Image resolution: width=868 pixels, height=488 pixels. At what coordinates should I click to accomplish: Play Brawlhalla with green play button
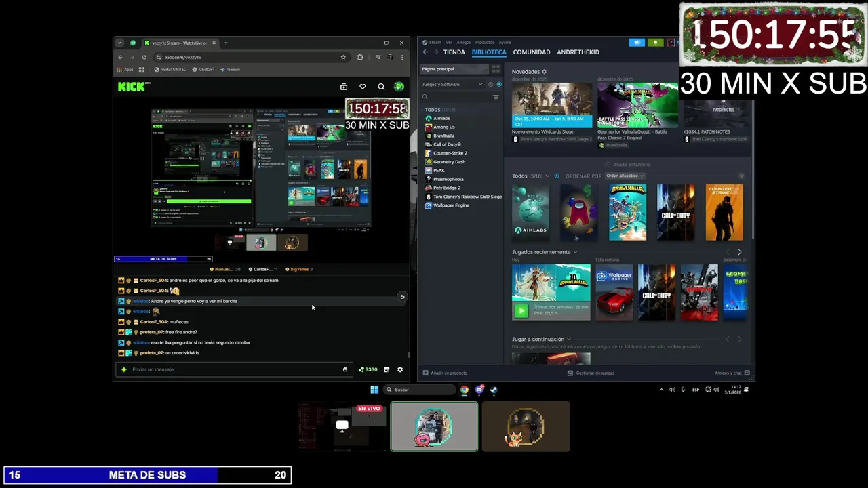[x=521, y=311]
